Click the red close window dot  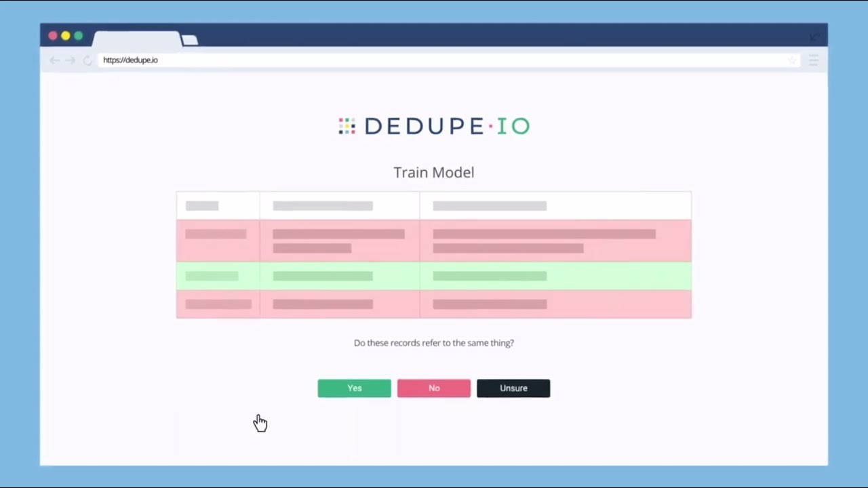(53, 36)
